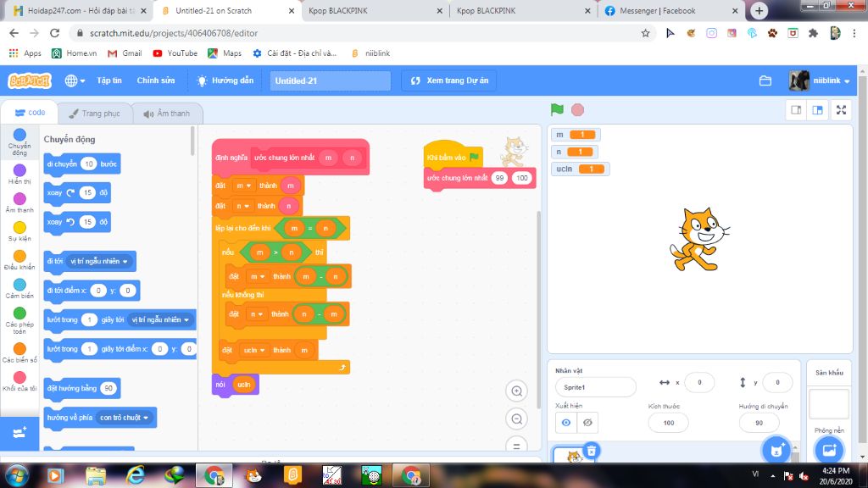Reset workspace zoom with equals icon

click(516, 445)
